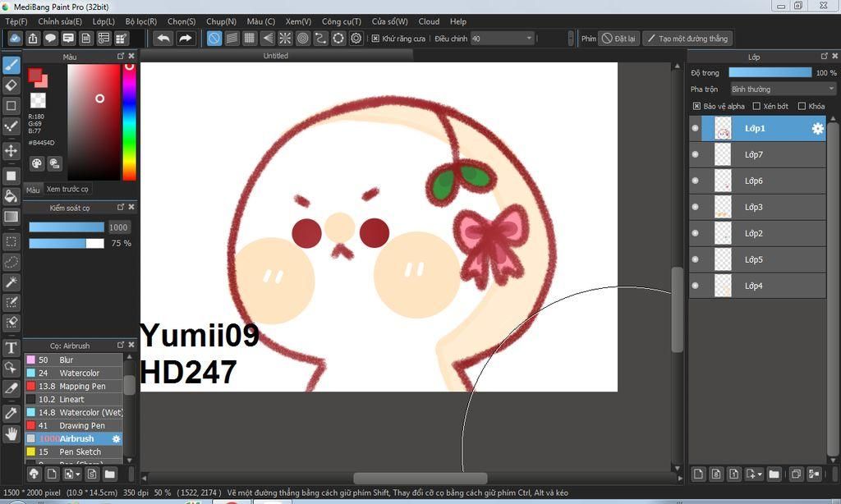
Task: Open snap settings gear
Action: pos(356,39)
